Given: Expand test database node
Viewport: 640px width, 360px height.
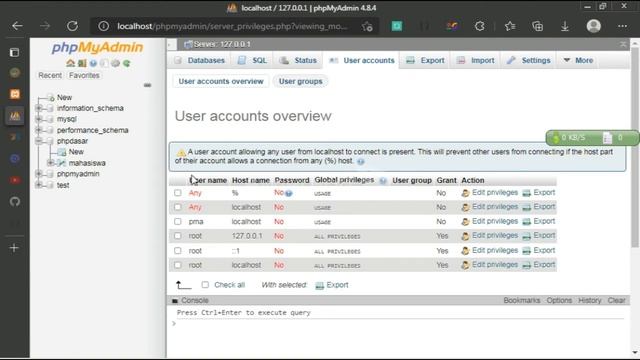Looking at the screenshot, I should tap(39, 185).
